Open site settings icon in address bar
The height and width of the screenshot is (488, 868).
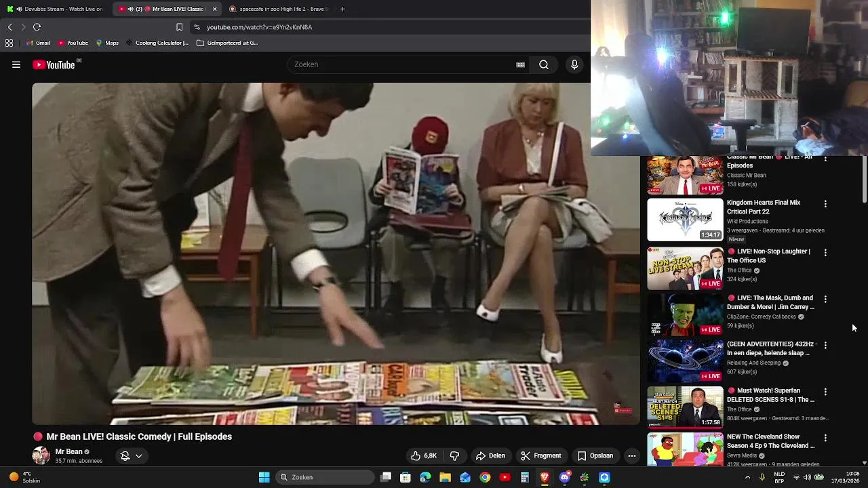[x=197, y=27]
